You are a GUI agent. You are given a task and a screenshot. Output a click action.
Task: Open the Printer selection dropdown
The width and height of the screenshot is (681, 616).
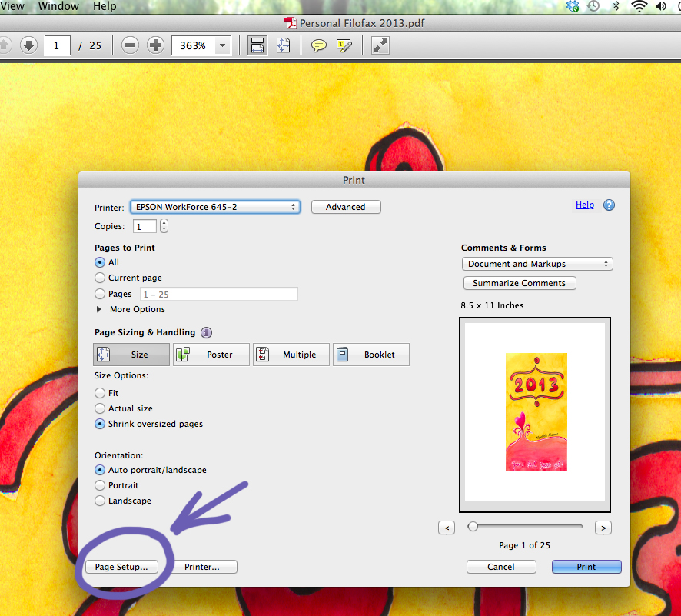(x=215, y=207)
